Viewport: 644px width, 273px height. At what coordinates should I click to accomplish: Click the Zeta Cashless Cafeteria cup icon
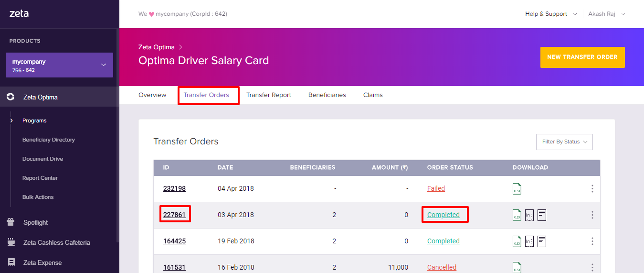coord(11,242)
